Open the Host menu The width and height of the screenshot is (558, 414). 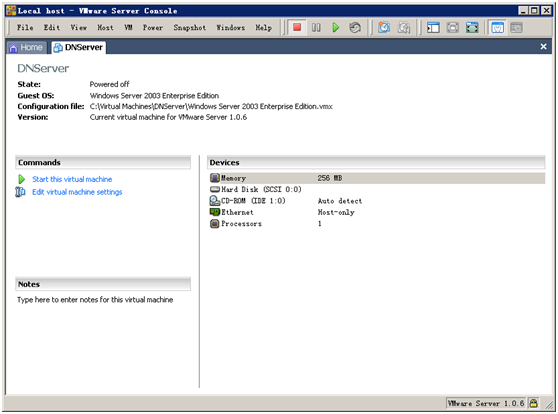[105, 27]
